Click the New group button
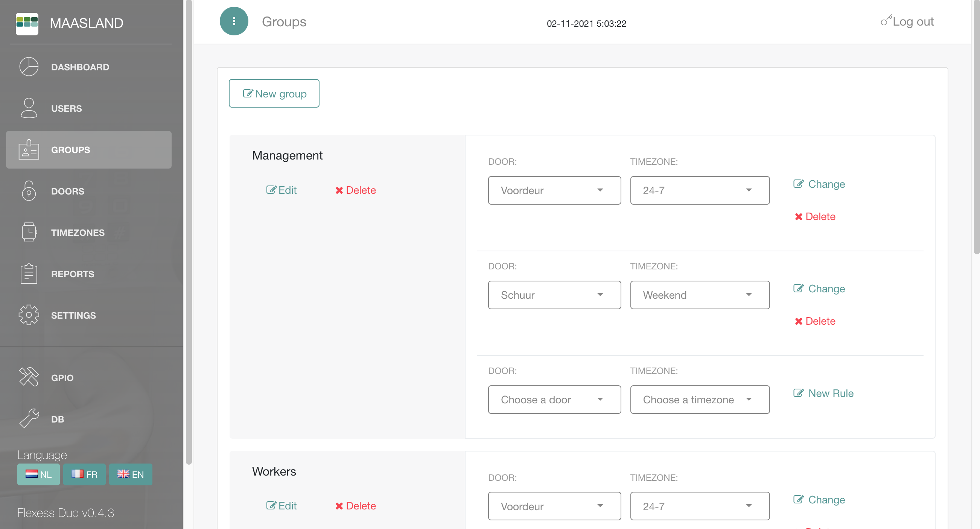Screen dimensions: 980x529 point(274,94)
